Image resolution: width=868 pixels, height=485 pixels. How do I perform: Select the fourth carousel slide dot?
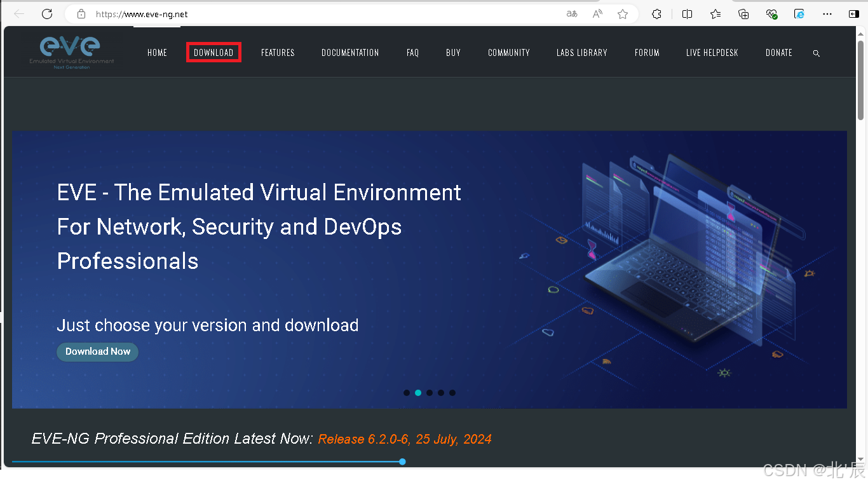[x=441, y=393]
